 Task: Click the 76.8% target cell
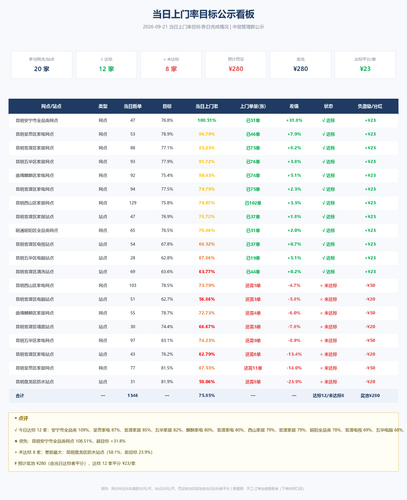167,120
